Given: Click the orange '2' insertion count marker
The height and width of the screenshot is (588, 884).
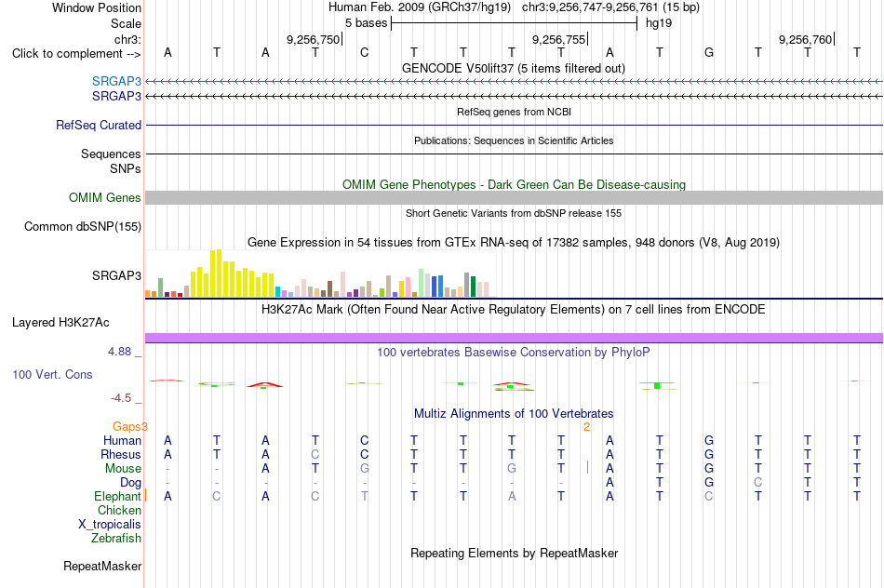Looking at the screenshot, I should click(x=586, y=427).
